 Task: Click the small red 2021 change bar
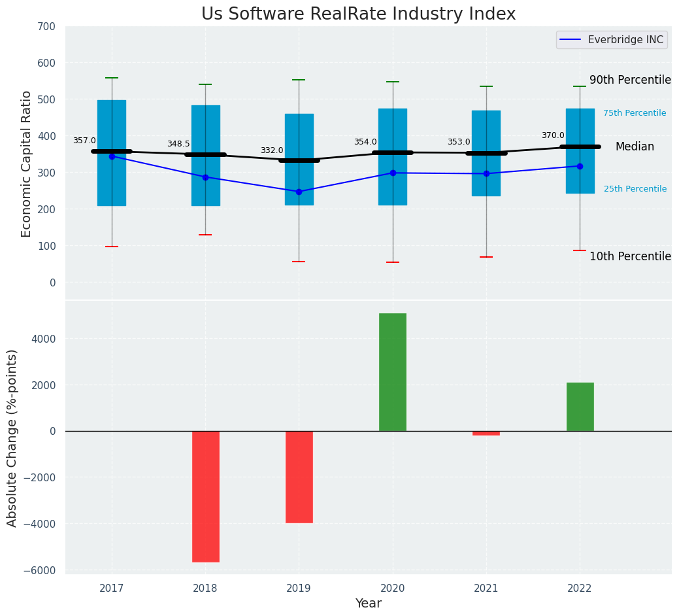coord(486,433)
